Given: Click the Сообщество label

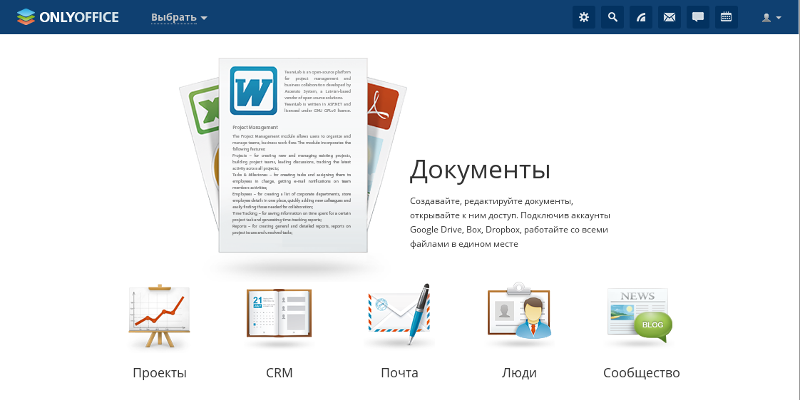Looking at the screenshot, I should (641, 373).
